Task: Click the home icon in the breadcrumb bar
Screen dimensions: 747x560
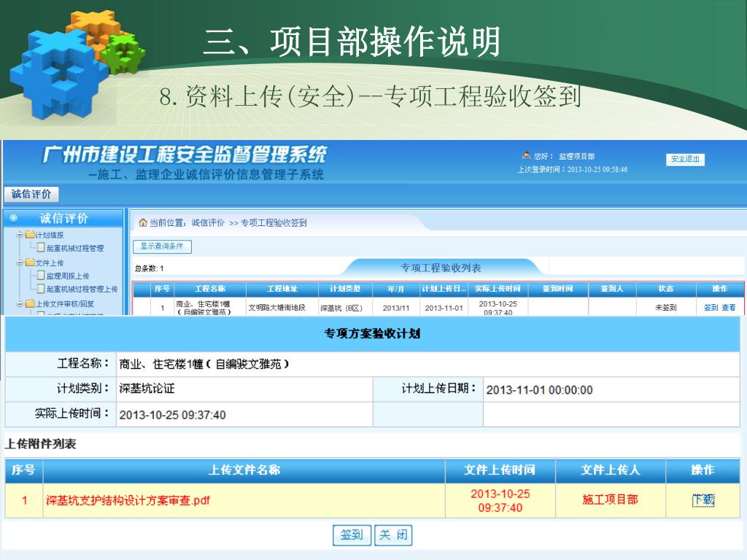Action: coord(142,222)
